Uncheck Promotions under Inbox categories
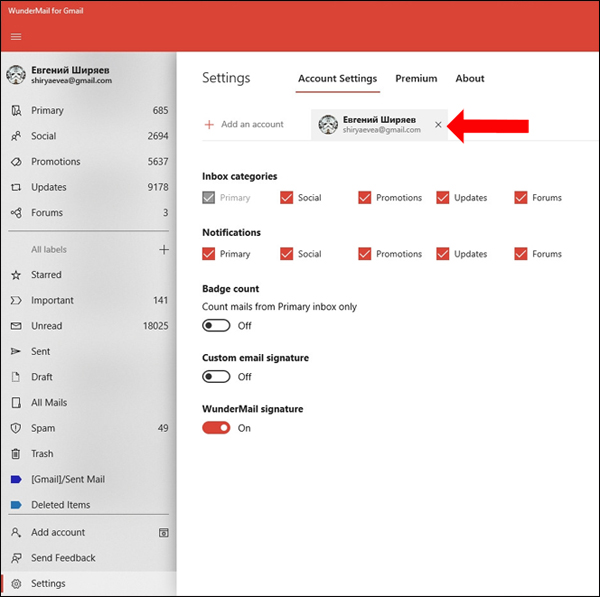The image size is (600, 597). click(x=364, y=197)
